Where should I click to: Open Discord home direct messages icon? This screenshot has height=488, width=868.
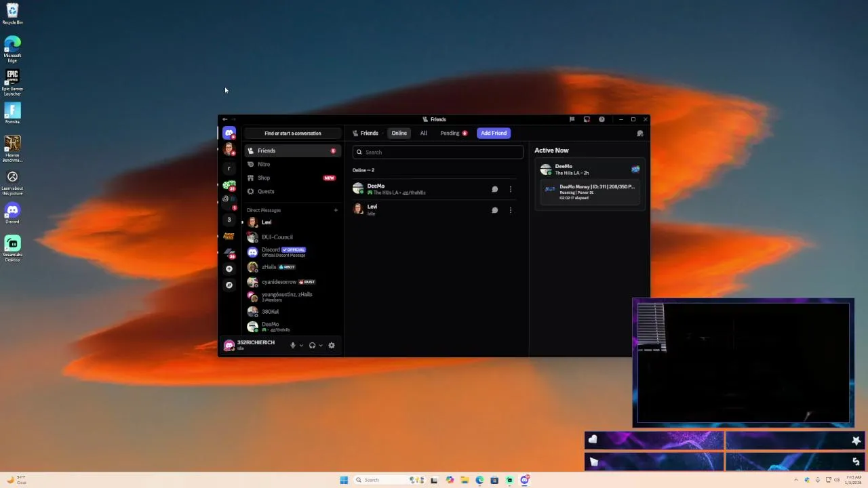coord(229,134)
